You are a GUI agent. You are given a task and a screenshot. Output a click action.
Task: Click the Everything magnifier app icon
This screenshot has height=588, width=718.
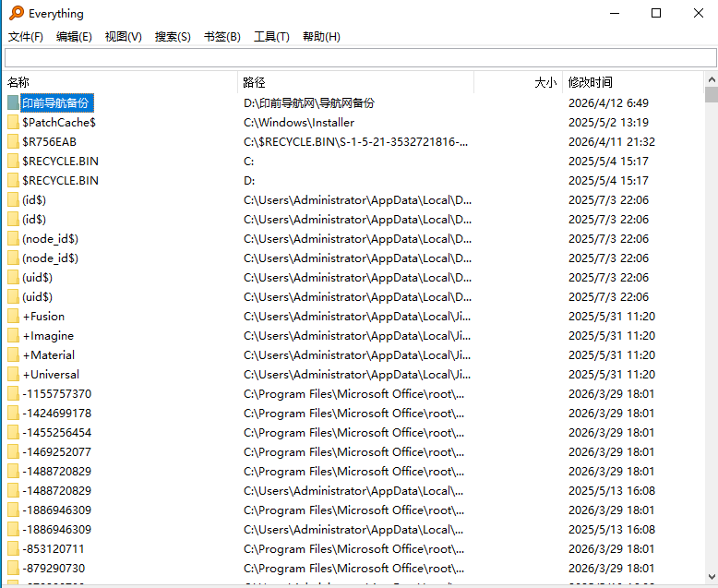[17, 13]
